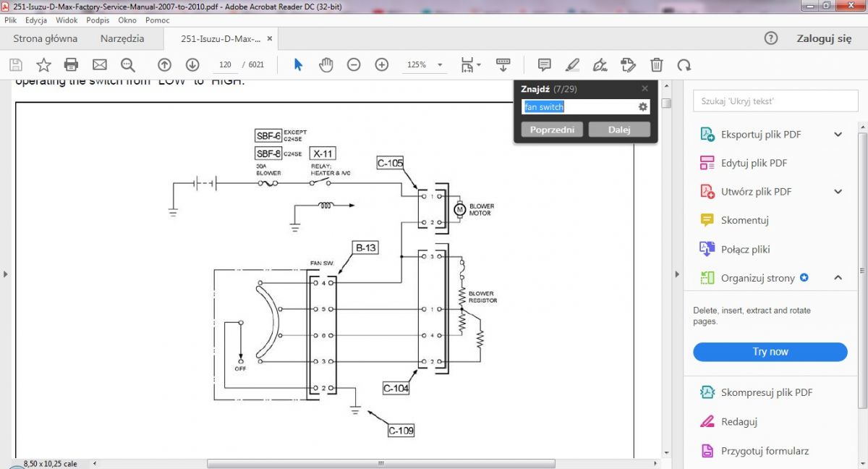Screen dimensions: 868x469
Task: Click the page number field showing 120
Action: [225, 65]
